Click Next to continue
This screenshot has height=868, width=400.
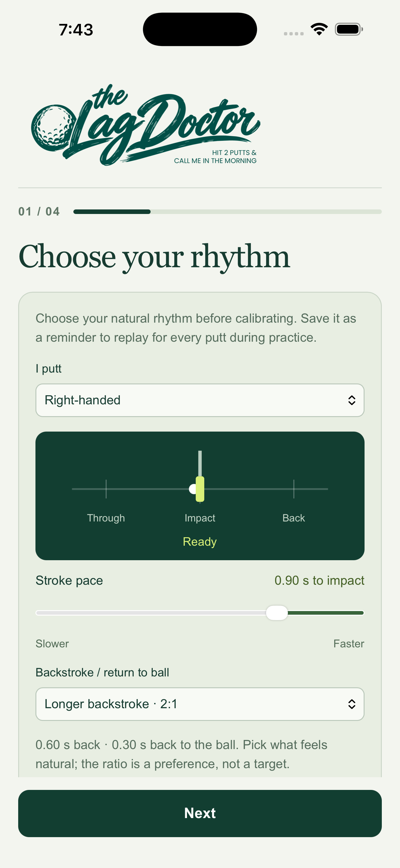200,813
